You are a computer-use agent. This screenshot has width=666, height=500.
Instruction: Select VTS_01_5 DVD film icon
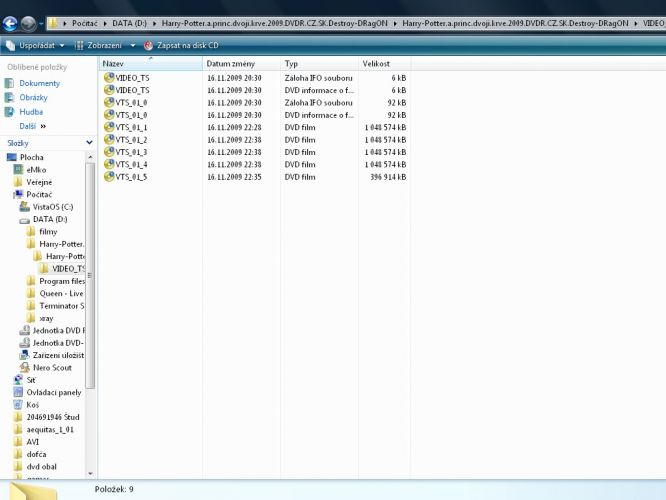pyautogui.click(x=109, y=176)
